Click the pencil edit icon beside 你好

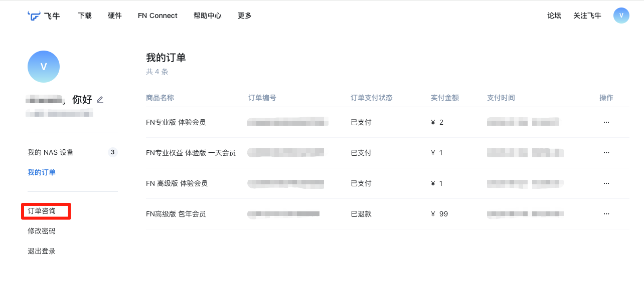[100, 100]
